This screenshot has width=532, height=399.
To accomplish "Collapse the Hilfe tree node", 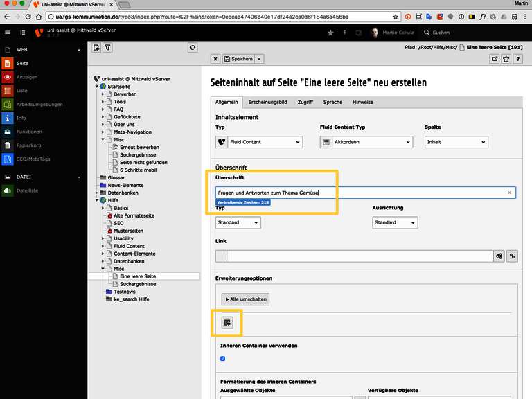I will click(x=97, y=200).
